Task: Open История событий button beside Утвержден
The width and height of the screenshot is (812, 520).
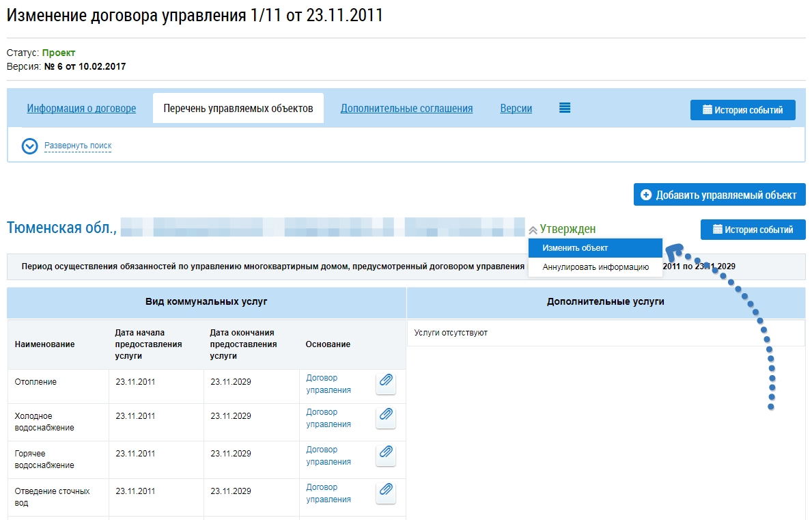Action: coord(753,230)
